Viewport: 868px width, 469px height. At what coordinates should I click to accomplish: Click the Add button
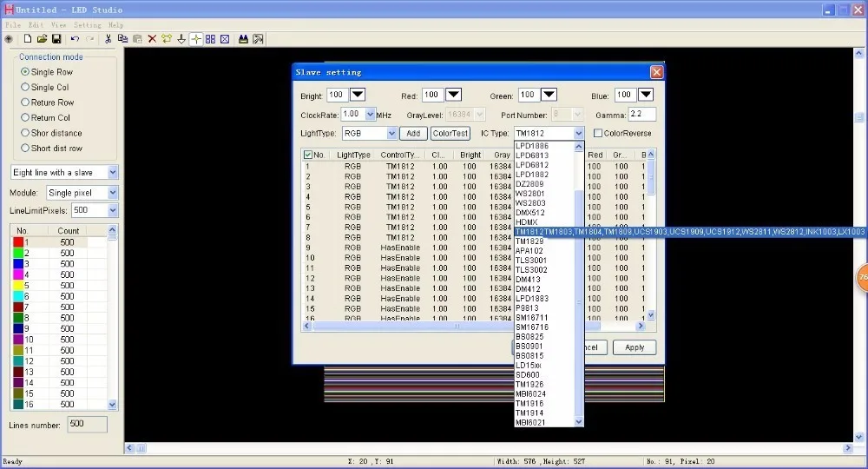(413, 133)
